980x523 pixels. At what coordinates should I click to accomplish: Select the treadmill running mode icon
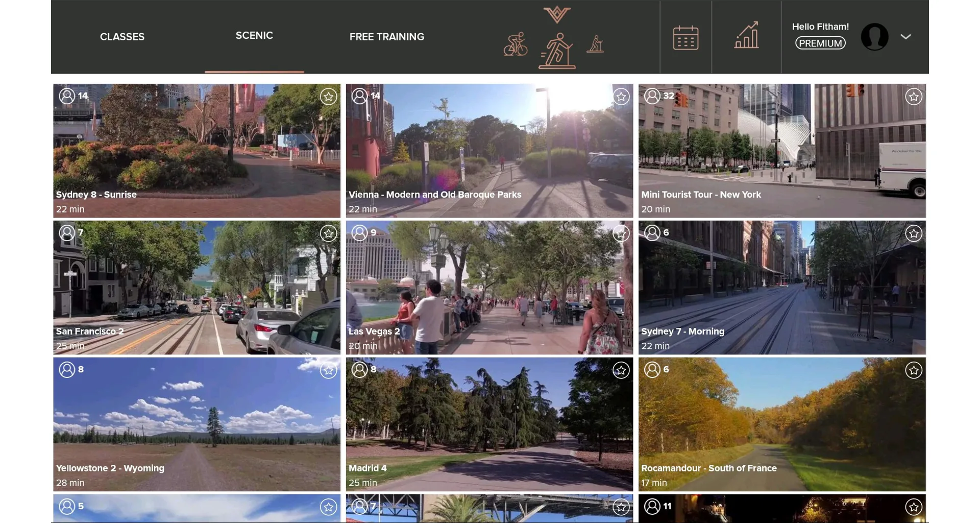point(557,51)
